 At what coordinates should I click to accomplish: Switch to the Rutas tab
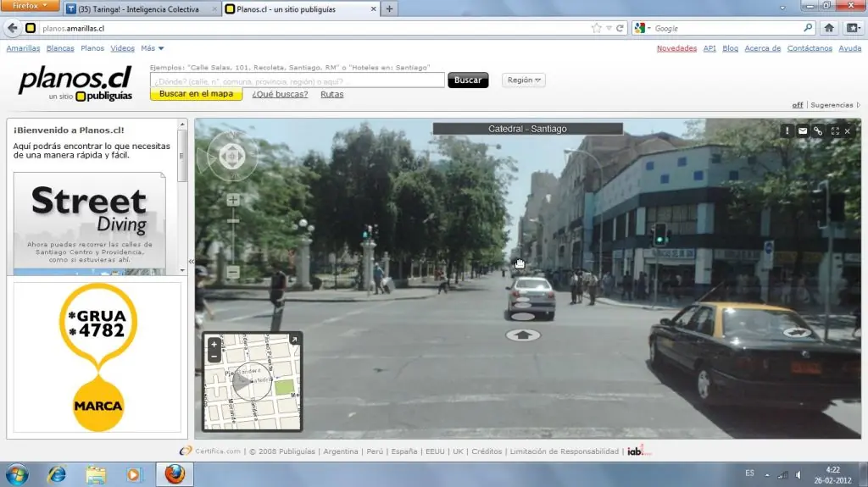pyautogui.click(x=331, y=94)
